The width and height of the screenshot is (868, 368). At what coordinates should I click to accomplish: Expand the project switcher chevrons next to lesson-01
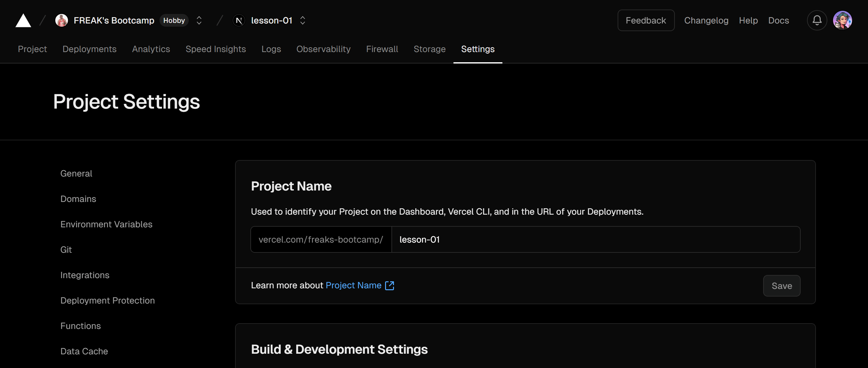pyautogui.click(x=302, y=21)
